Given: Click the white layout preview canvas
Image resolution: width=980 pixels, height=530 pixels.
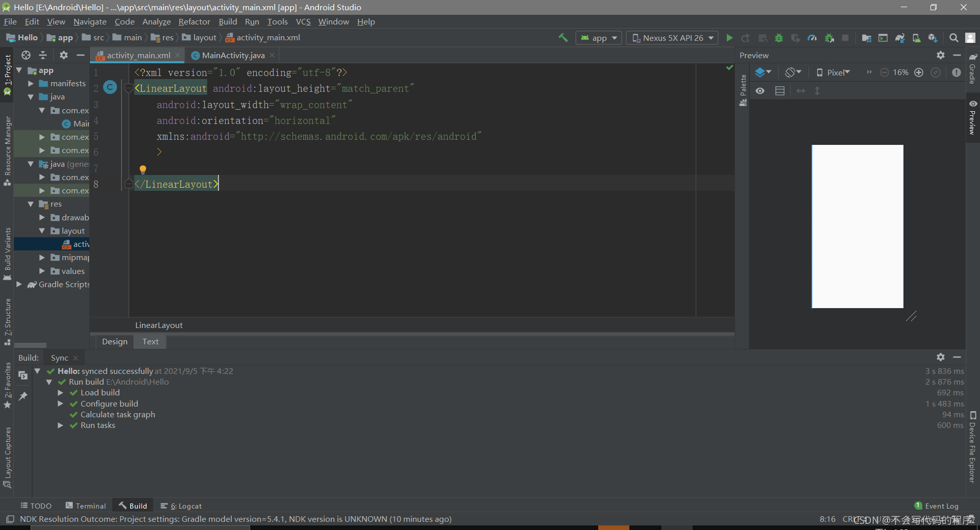Looking at the screenshot, I should coord(857,226).
